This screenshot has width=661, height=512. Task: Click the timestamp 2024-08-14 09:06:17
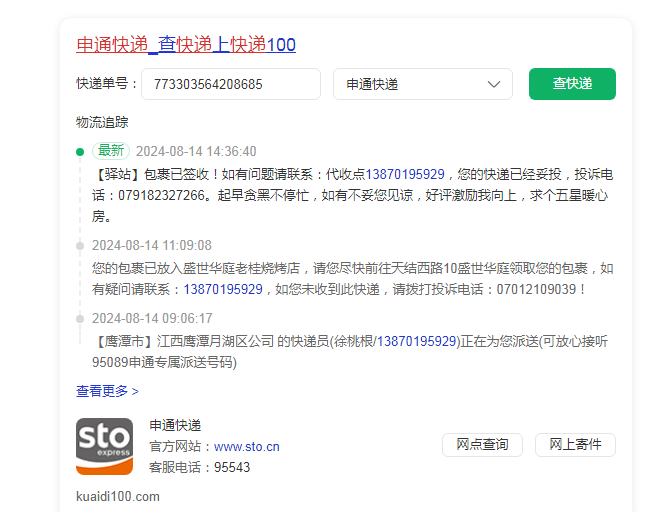click(x=152, y=318)
